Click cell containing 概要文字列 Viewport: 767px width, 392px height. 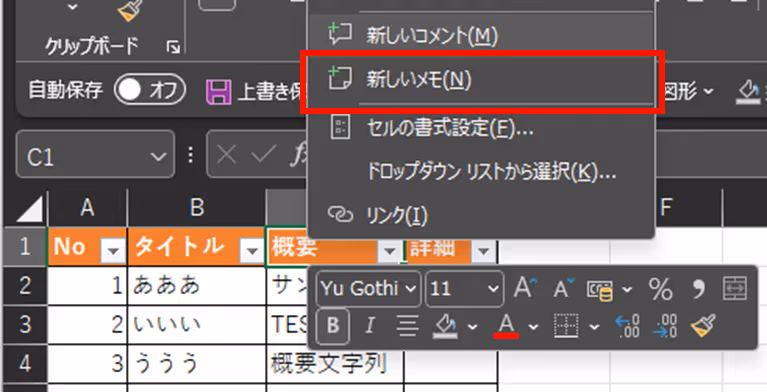pyautogui.click(x=335, y=364)
